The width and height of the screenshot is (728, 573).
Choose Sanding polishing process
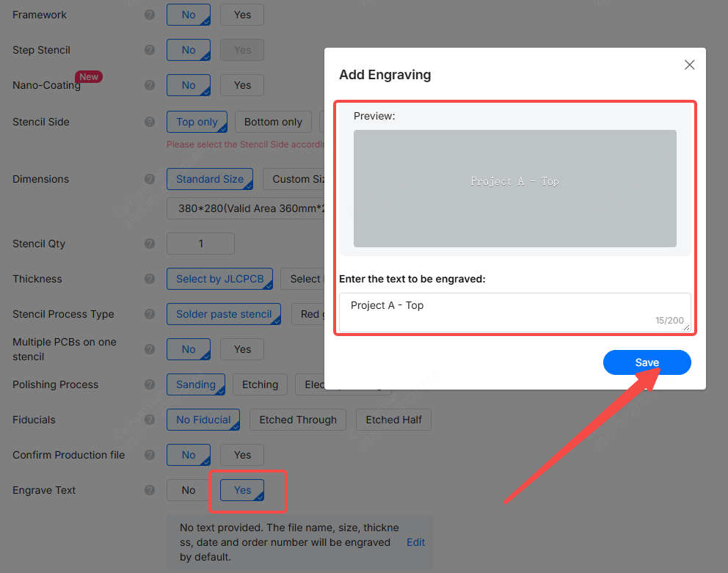click(x=196, y=385)
